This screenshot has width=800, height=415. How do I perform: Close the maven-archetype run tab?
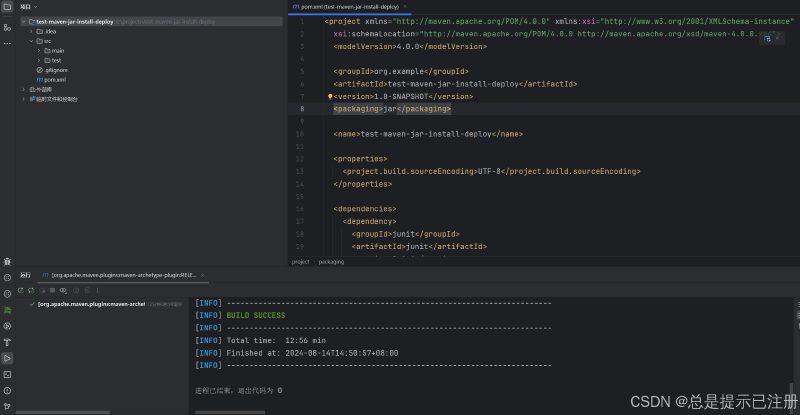tap(203, 275)
